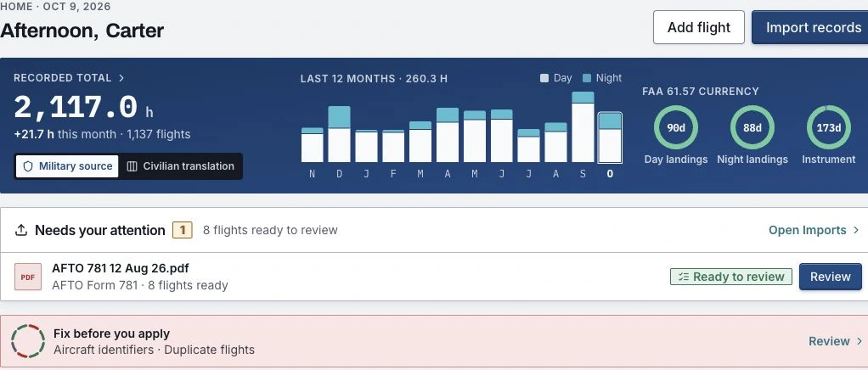Screen dimensions: 868x370
Task: Select the highlighted October bar
Action: [610, 137]
